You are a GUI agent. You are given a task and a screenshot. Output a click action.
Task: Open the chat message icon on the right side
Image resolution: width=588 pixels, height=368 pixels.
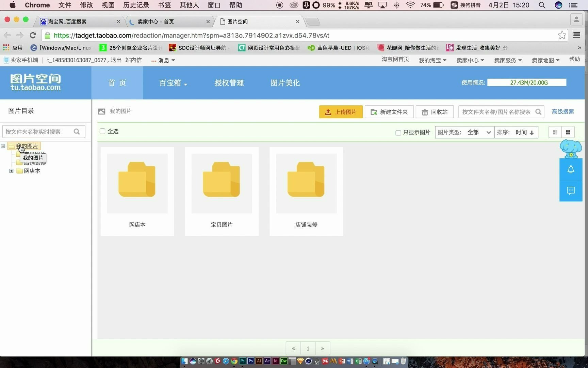pos(571,190)
